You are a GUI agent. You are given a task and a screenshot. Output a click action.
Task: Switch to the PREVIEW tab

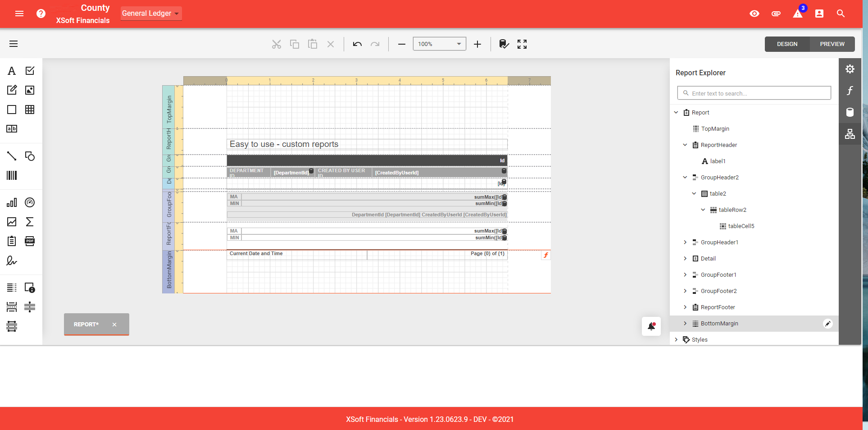832,44
